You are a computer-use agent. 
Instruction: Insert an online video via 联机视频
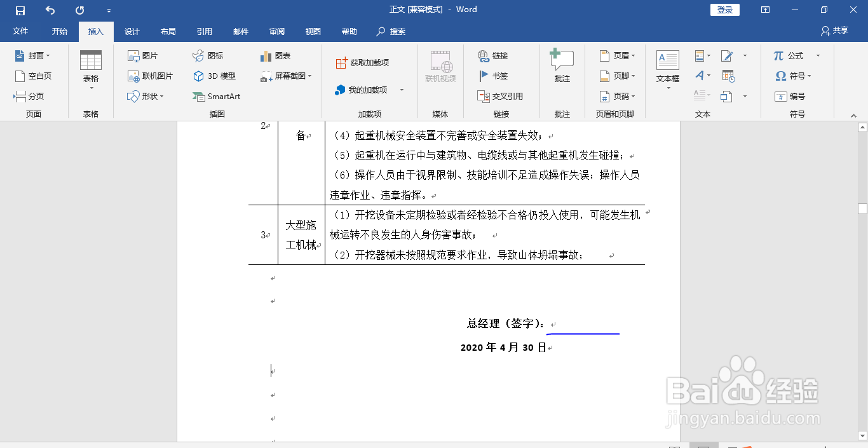pyautogui.click(x=440, y=65)
